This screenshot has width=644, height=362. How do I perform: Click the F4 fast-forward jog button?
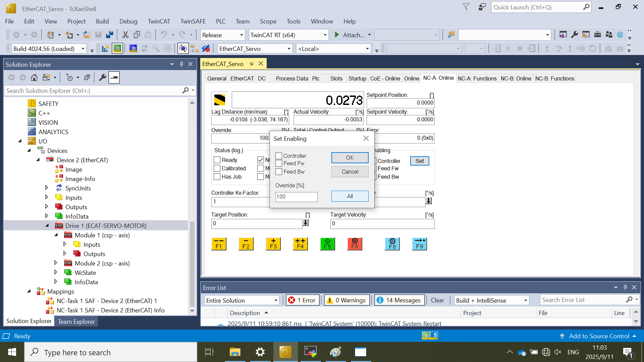pos(300,244)
